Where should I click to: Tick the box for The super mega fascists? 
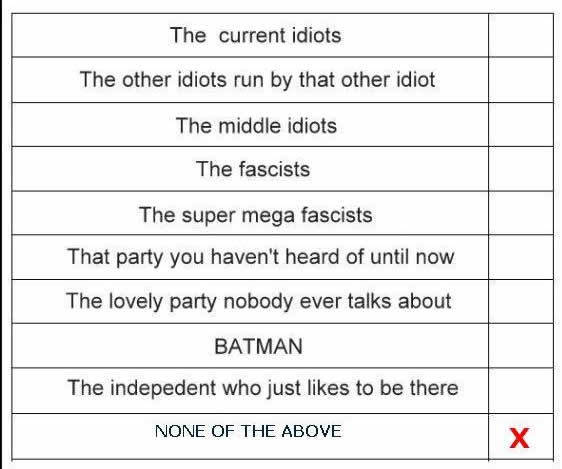(x=521, y=213)
